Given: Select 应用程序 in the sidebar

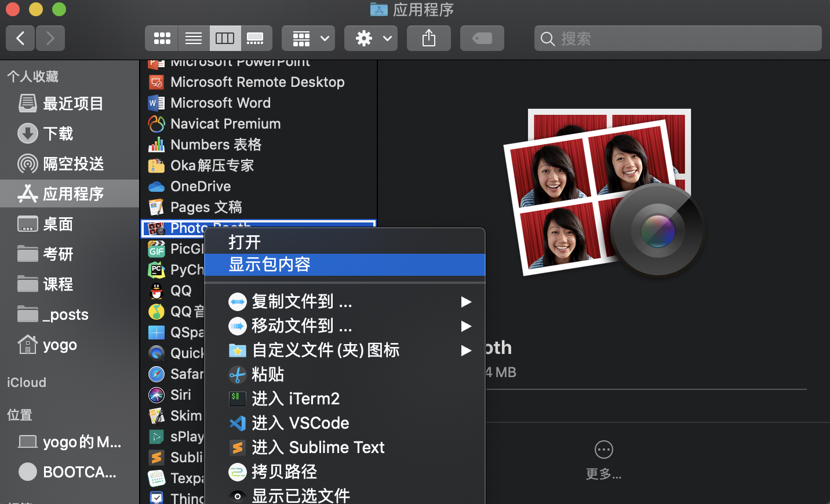Looking at the screenshot, I should click(70, 193).
